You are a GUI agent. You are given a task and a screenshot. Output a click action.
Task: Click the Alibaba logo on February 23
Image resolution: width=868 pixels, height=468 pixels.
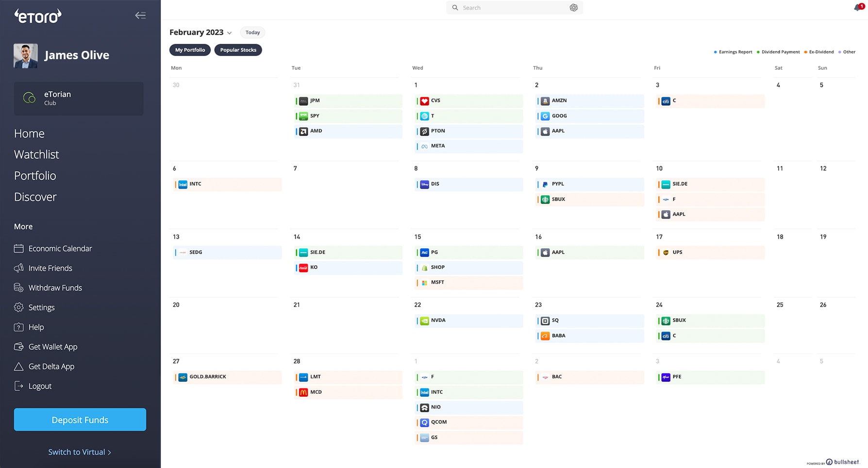(x=545, y=336)
